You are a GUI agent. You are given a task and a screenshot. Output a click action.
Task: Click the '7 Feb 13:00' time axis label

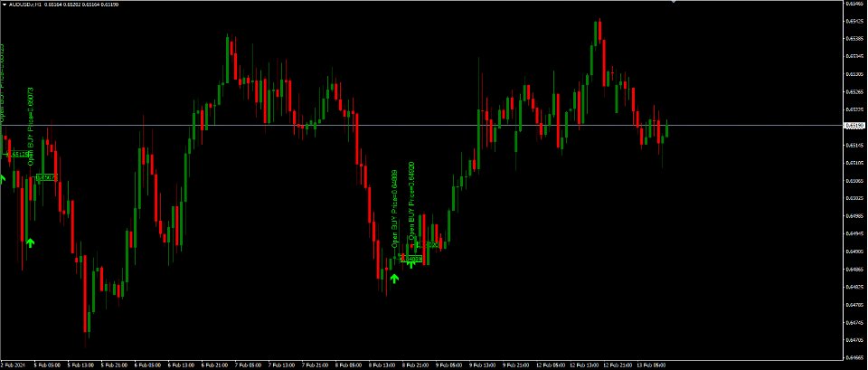(x=282, y=365)
